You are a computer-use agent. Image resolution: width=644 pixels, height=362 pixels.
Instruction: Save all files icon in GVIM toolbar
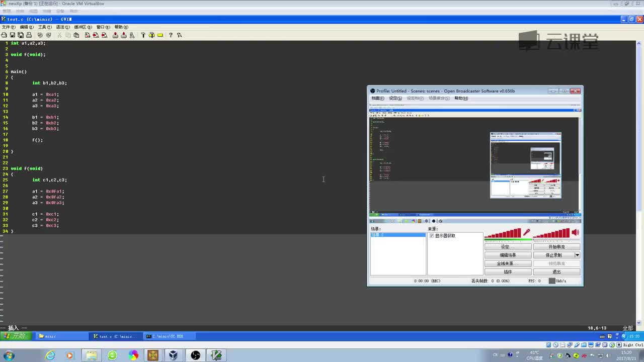(21, 35)
